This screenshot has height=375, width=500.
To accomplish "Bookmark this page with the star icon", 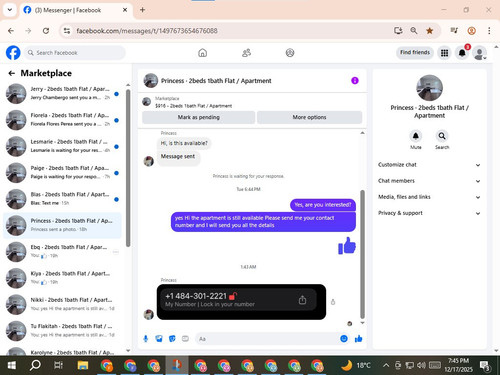I will pyautogui.click(x=429, y=31).
